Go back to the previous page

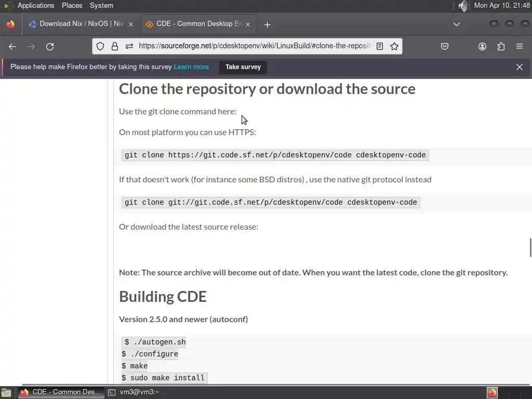(x=12, y=46)
